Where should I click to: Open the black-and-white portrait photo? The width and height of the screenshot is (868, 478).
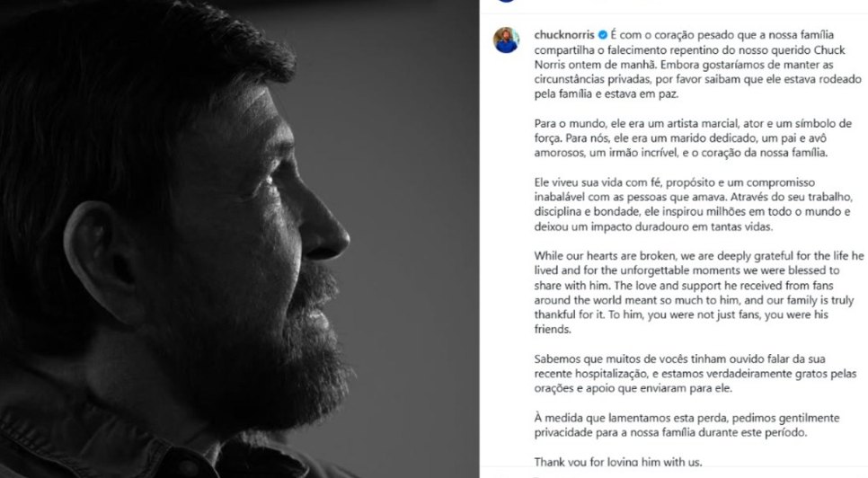[239, 239]
